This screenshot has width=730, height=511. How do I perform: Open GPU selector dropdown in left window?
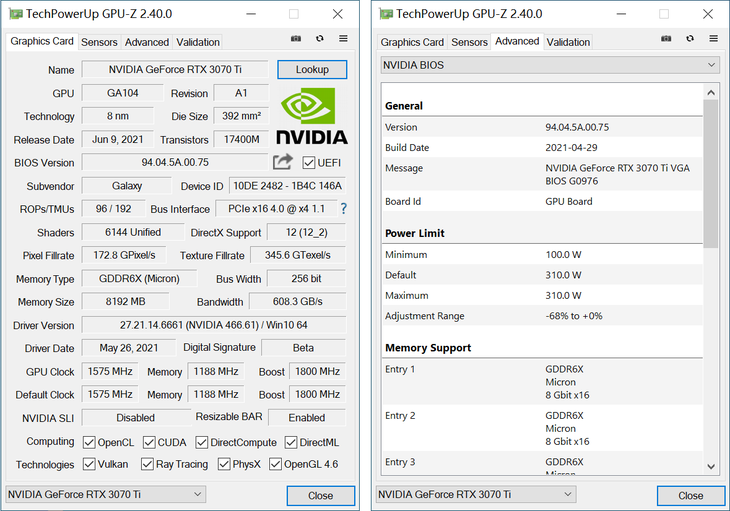point(106,494)
